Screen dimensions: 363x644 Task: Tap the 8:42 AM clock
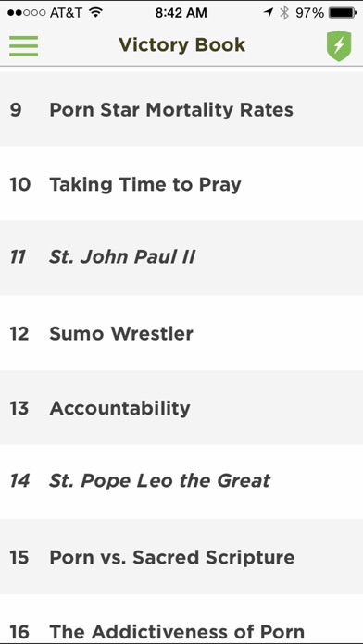(x=181, y=13)
